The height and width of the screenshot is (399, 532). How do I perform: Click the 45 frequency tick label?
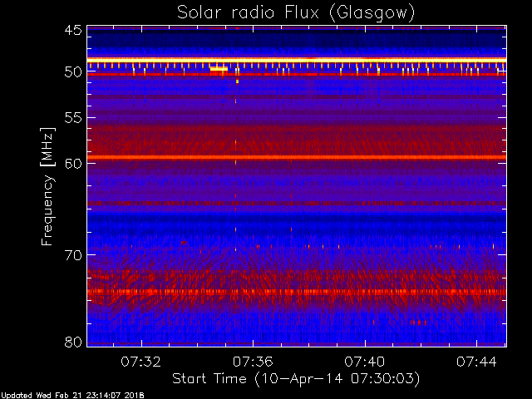point(73,30)
